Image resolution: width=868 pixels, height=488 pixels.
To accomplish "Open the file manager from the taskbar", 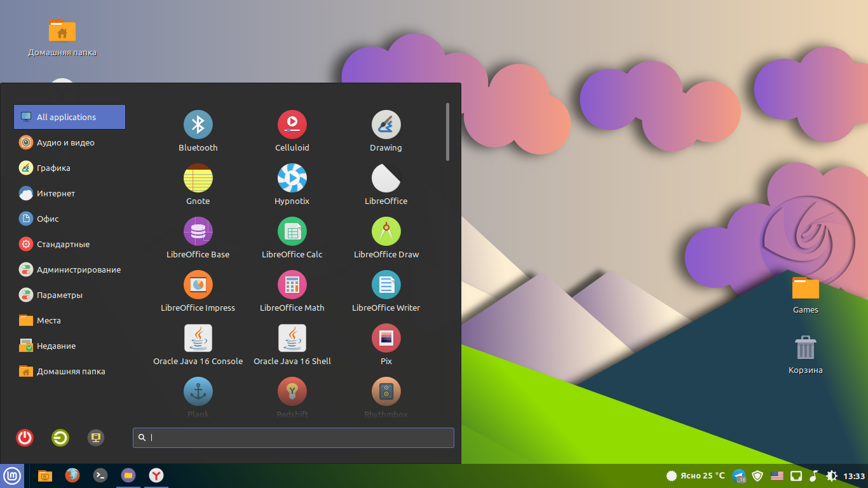I will (45, 475).
